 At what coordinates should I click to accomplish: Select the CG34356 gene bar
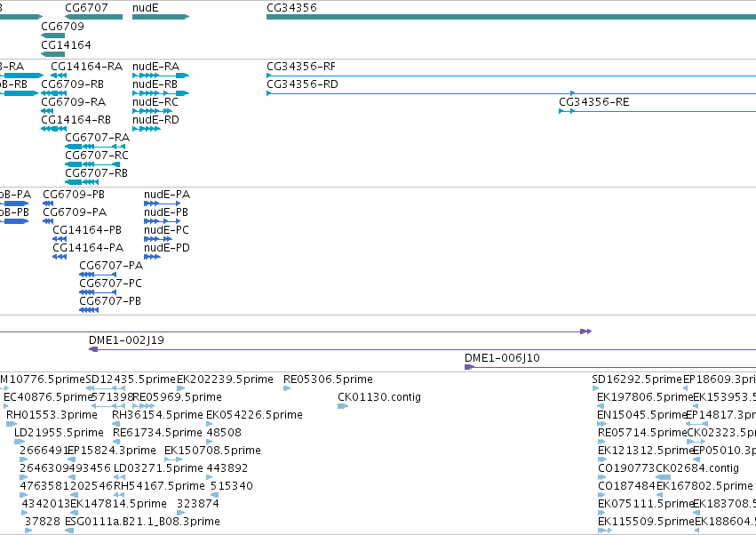click(511, 17)
